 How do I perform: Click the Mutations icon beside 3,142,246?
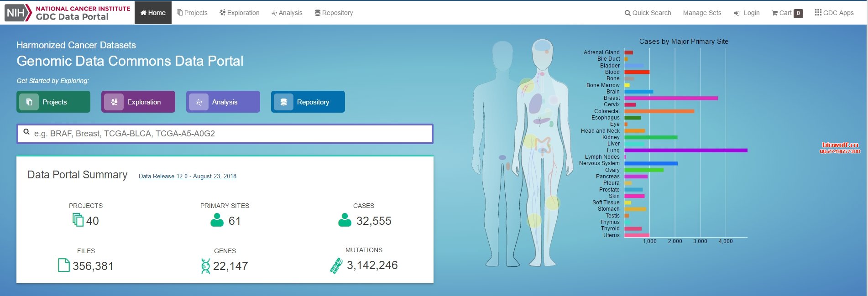click(x=336, y=265)
